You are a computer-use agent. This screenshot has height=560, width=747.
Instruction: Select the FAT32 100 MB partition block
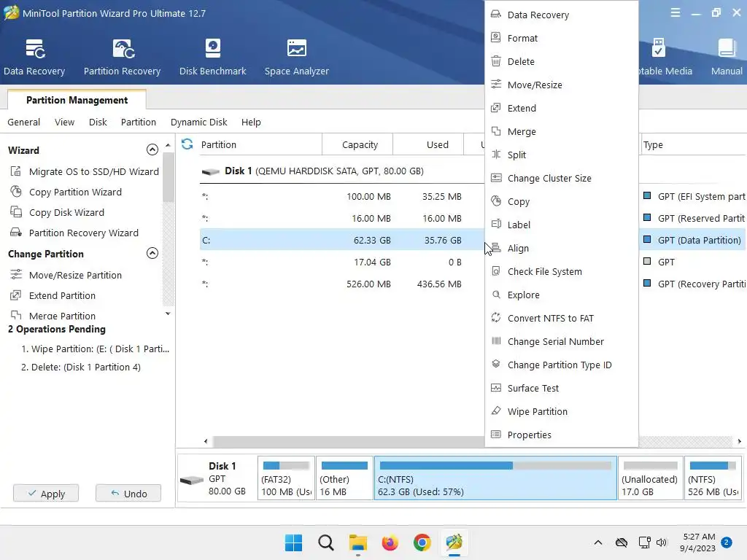pos(286,478)
